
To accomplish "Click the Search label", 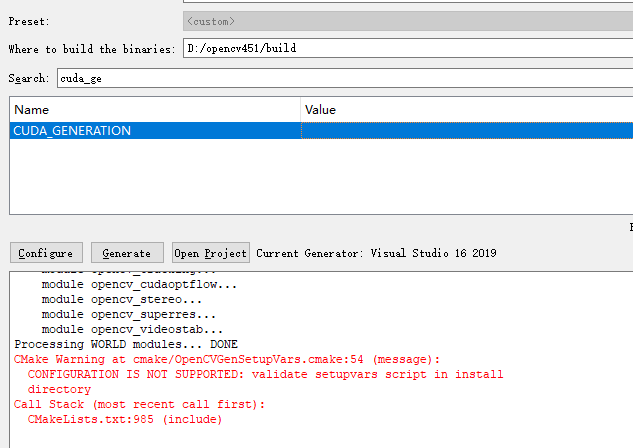I will pyautogui.click(x=29, y=78).
